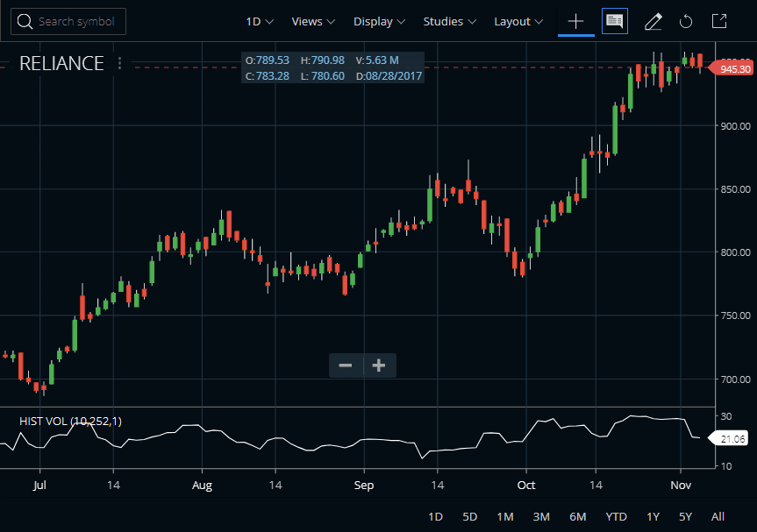Click the D:08/28/2017 date readout
This screenshot has width=757, height=532.
point(389,76)
